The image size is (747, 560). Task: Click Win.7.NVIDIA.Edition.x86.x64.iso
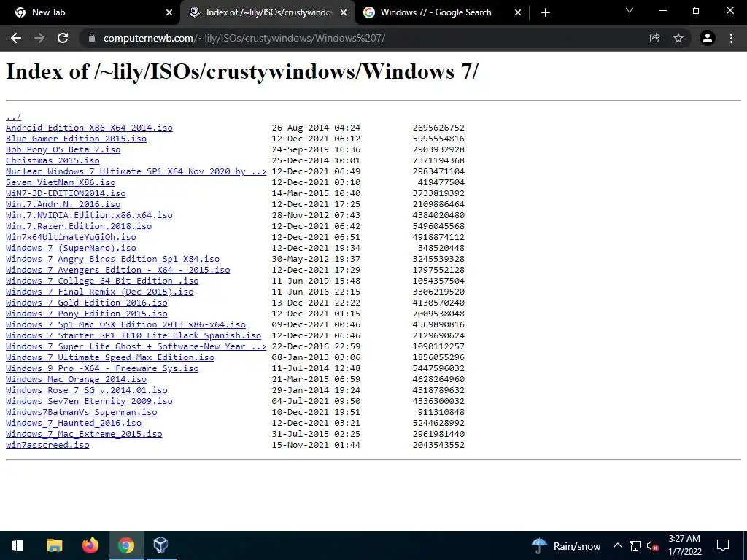89,215
